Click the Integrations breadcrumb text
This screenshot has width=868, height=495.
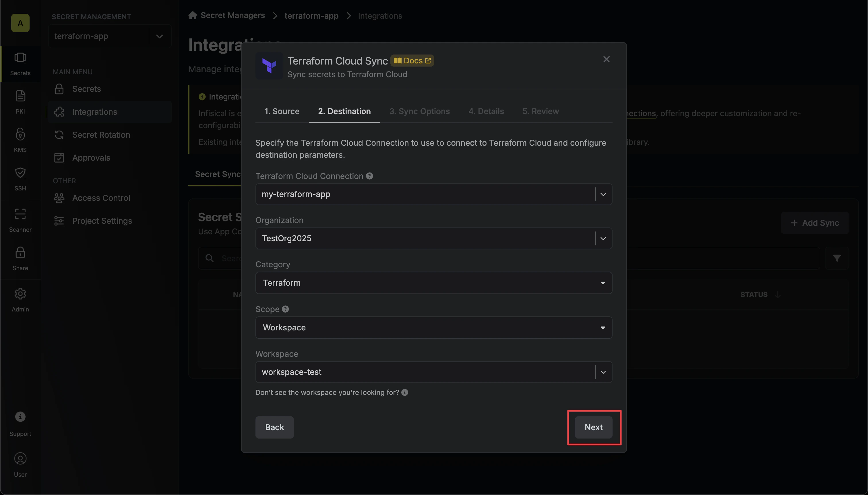[x=380, y=16]
